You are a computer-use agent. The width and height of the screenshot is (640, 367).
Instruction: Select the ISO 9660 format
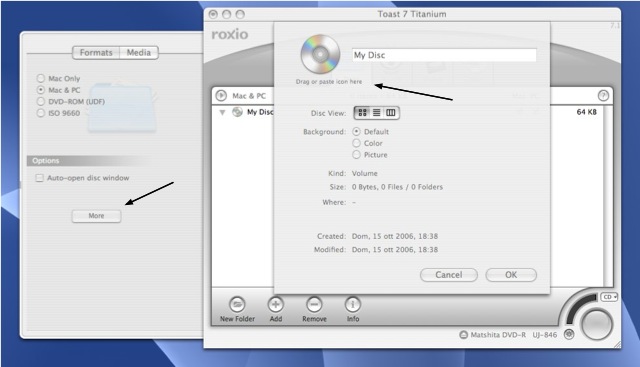[x=40, y=113]
